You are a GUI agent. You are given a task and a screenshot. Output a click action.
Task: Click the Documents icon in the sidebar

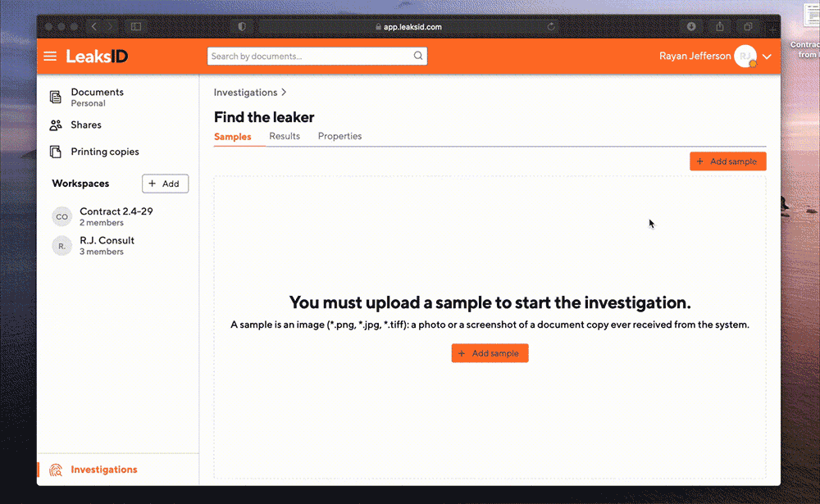click(x=56, y=97)
